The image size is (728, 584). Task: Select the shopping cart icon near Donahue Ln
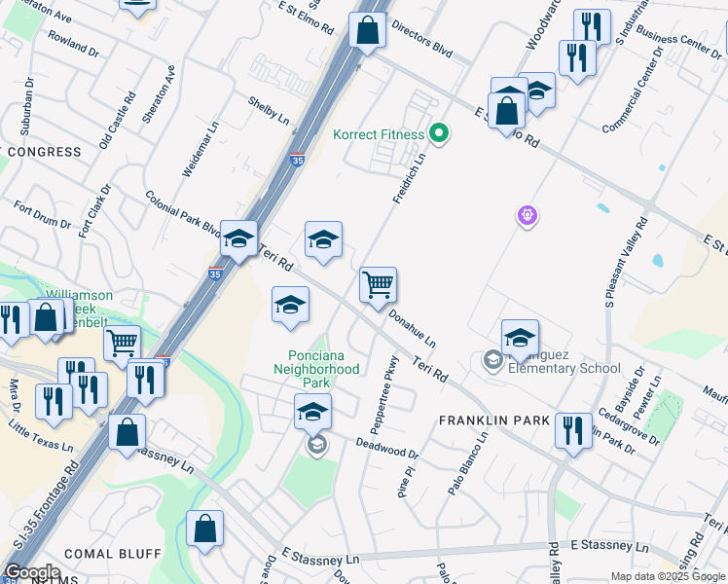click(x=378, y=285)
